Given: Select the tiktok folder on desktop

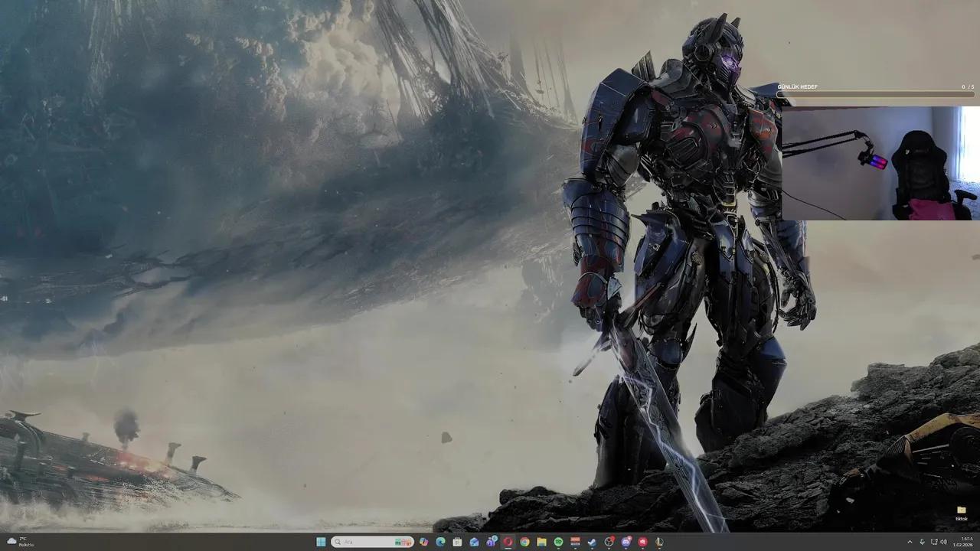Looking at the screenshot, I should (961, 513).
